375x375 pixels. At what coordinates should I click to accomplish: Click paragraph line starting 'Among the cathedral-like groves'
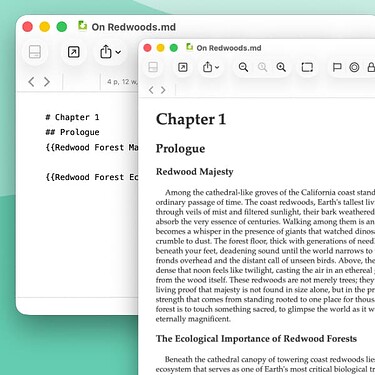pyautogui.click(x=269, y=192)
